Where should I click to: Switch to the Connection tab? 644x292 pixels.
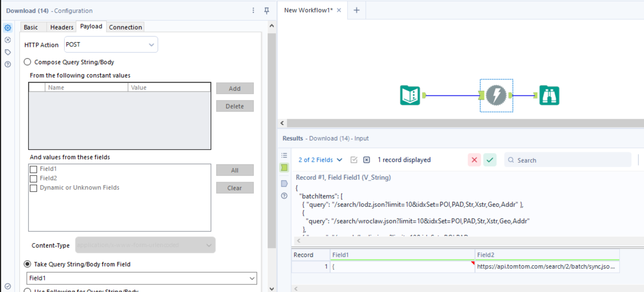point(125,27)
